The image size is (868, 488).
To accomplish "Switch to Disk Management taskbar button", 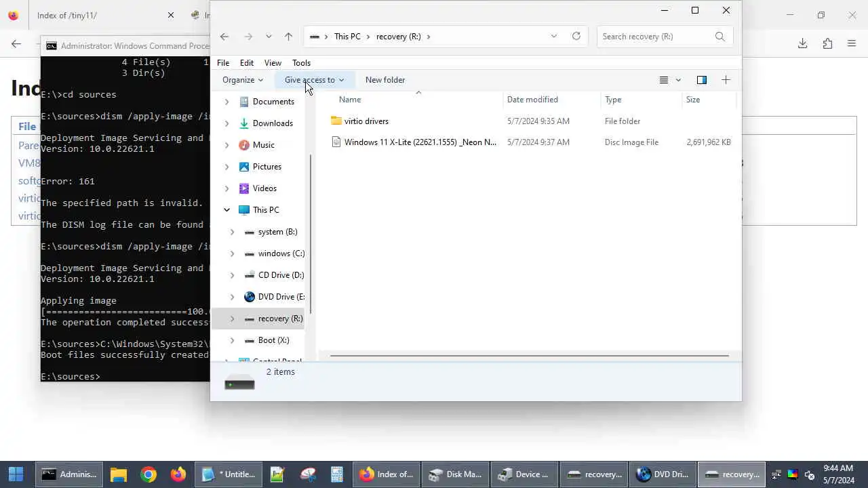I will point(454,474).
